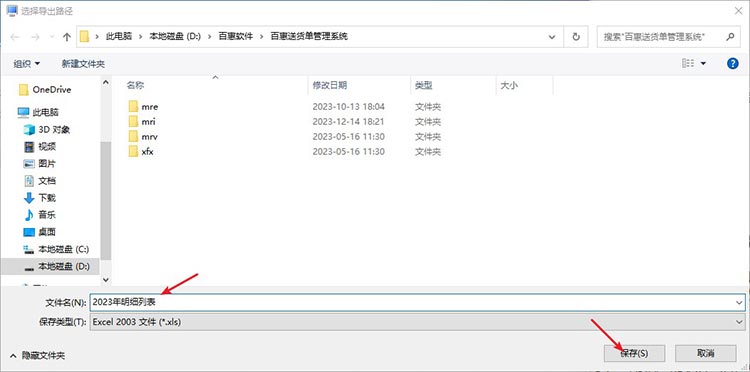Click the mrv folder icon

(x=133, y=137)
